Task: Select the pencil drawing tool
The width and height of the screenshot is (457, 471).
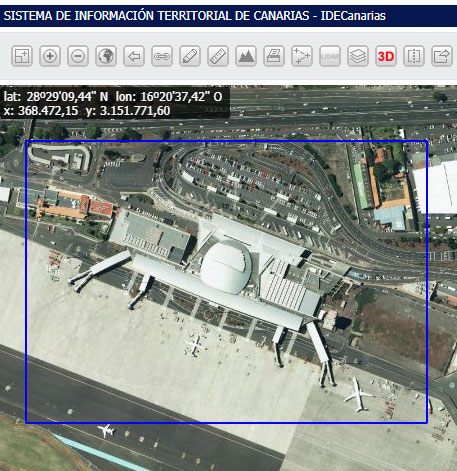Action: click(x=190, y=56)
